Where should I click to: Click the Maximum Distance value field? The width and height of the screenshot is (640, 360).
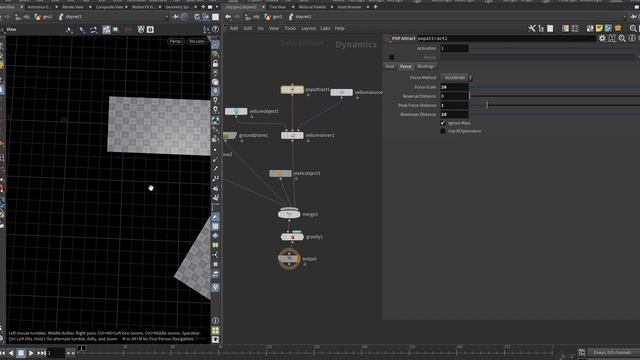click(x=454, y=114)
